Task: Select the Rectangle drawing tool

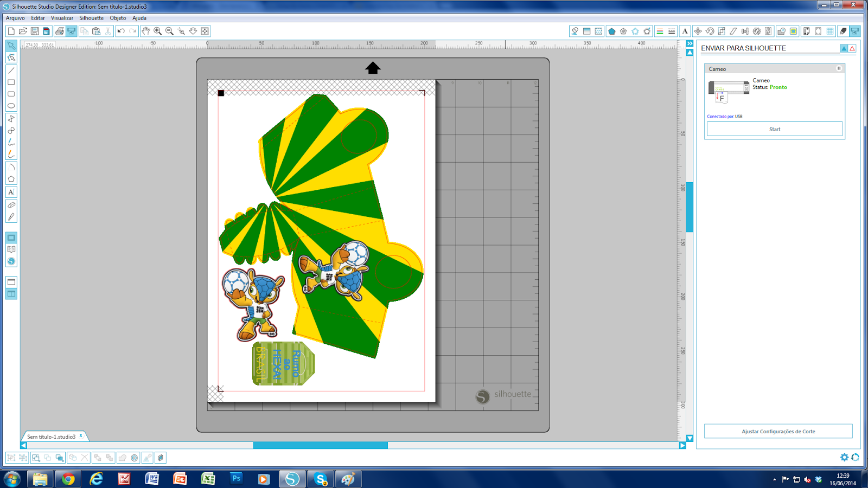Action: (x=11, y=82)
